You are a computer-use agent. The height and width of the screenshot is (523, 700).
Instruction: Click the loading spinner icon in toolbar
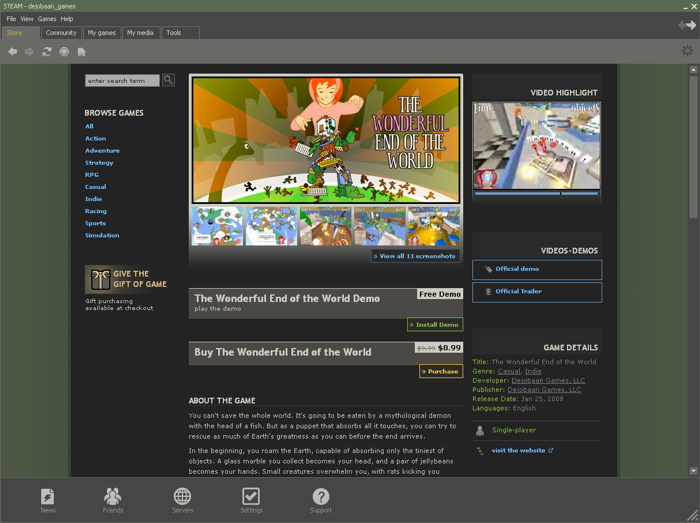tap(687, 50)
